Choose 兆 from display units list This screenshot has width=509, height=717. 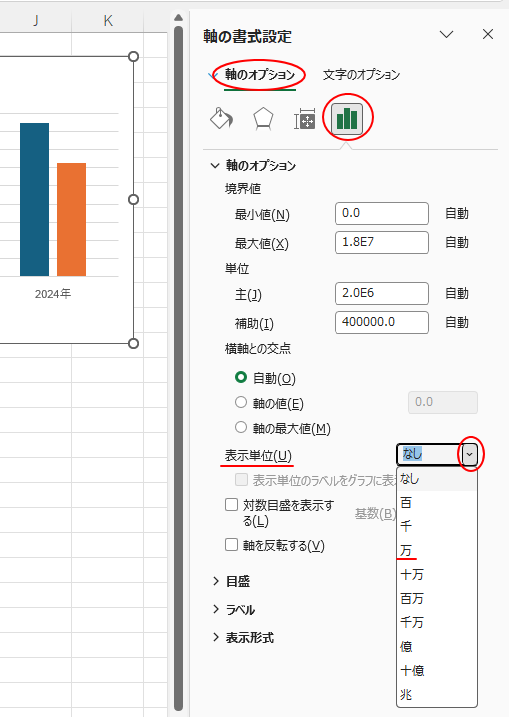[437, 695]
